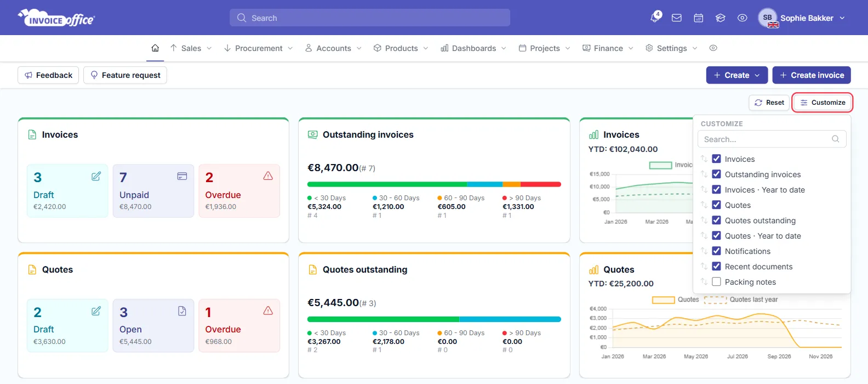This screenshot has height=384, width=868.
Task: Uncheck Invoices · Year to date checkbox
Action: click(x=716, y=190)
